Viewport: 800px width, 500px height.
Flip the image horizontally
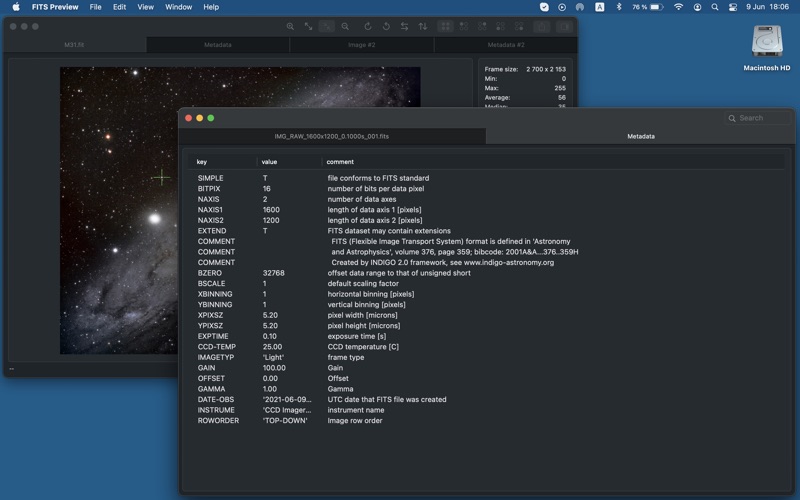pos(404,27)
